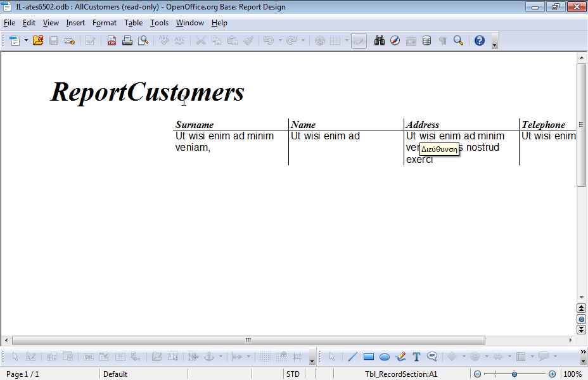This screenshot has height=380, width=588.
Task: Click the Save floppy disk icon
Action: pyautogui.click(x=54, y=41)
